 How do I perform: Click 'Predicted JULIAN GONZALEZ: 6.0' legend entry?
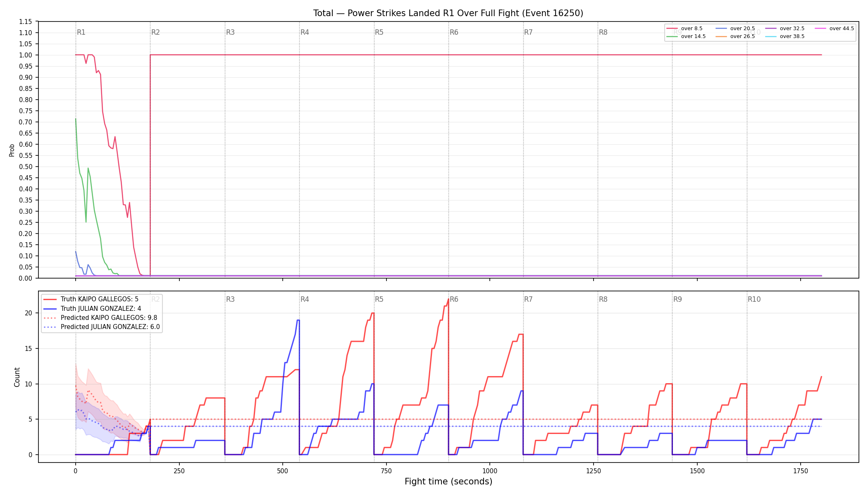102,327
